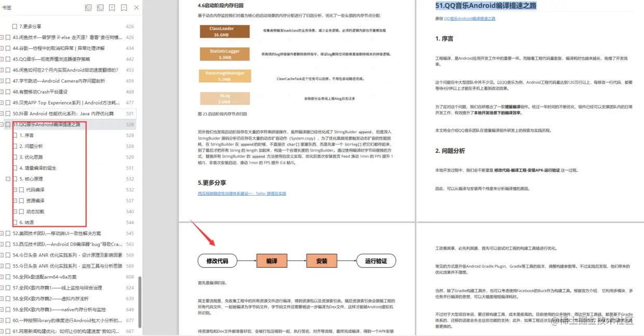The height and width of the screenshot is (336, 644).
Task: Click the 编译 flowchart box
Action: click(272, 261)
